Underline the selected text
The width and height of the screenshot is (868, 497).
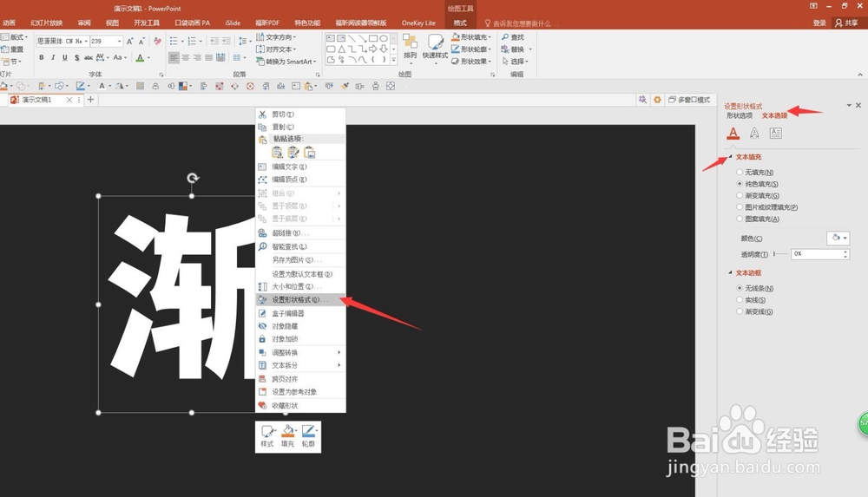[65, 57]
